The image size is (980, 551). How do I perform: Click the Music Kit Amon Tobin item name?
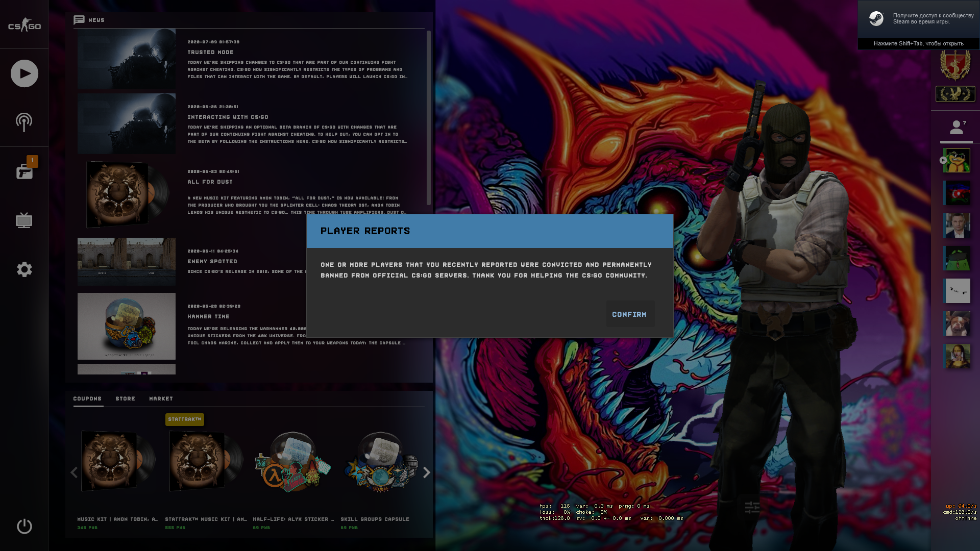click(118, 519)
